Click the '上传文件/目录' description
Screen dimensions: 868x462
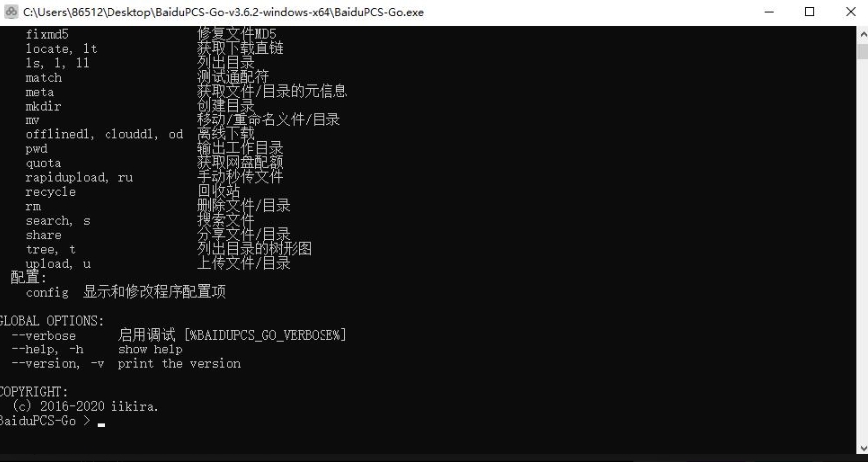244,263
